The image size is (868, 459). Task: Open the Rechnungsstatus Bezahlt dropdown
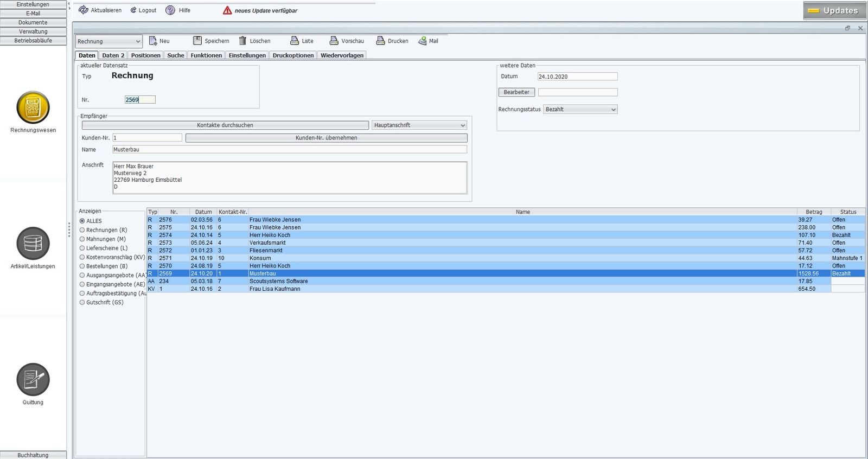pyautogui.click(x=580, y=110)
